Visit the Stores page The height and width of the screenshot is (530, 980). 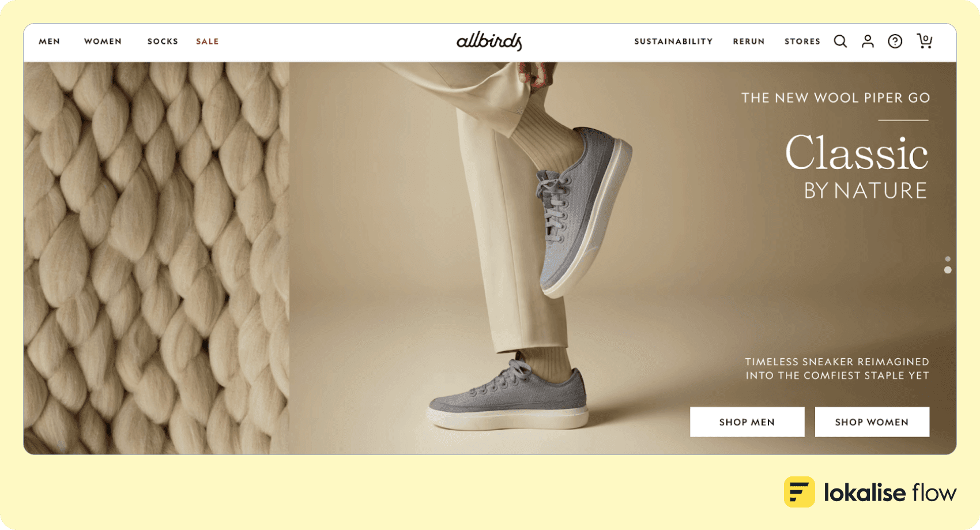(x=802, y=42)
